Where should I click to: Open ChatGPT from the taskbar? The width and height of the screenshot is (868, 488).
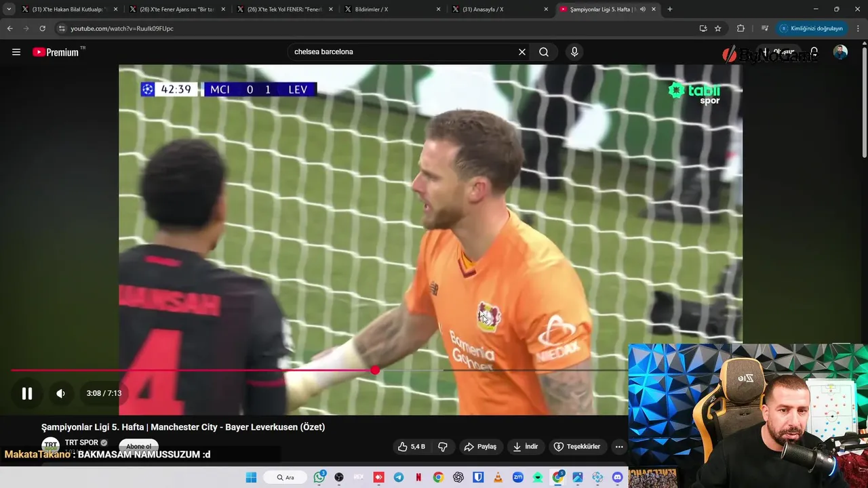click(x=458, y=477)
